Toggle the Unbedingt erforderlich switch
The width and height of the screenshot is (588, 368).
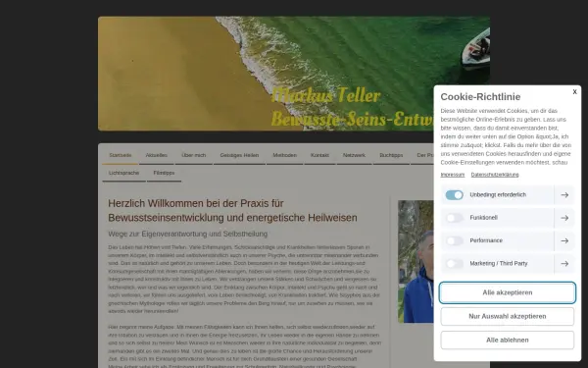(x=454, y=195)
